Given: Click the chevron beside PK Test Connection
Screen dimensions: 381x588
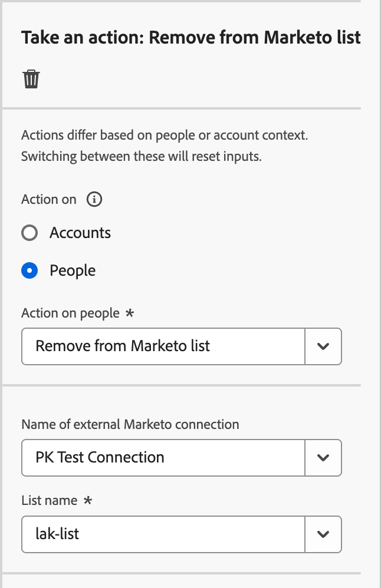Looking at the screenshot, I should 323,458.
